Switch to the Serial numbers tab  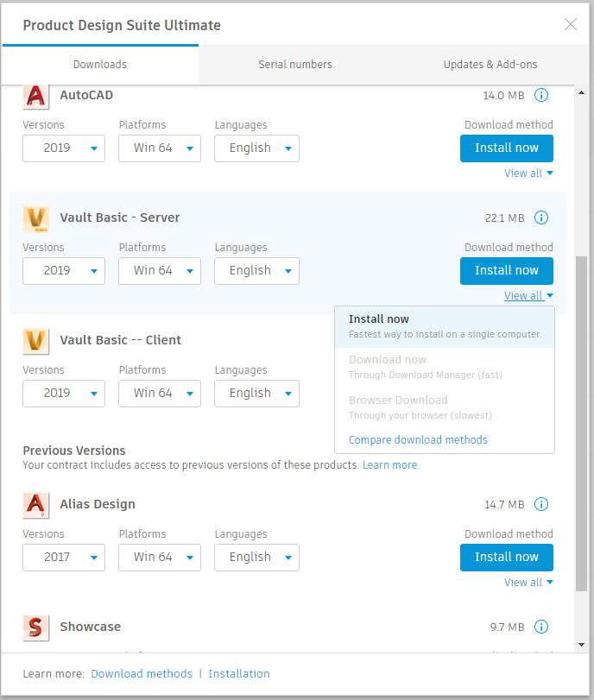[x=295, y=65]
